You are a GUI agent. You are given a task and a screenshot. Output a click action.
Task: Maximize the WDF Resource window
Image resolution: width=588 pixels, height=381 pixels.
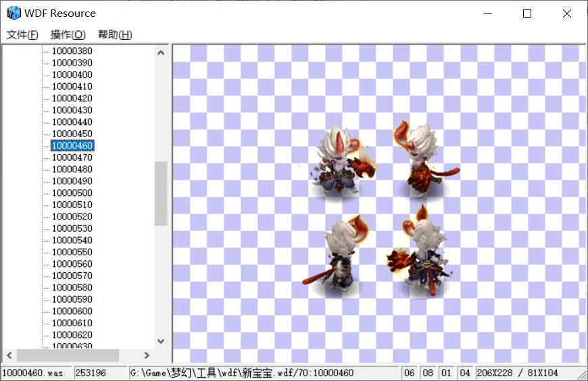[527, 14]
